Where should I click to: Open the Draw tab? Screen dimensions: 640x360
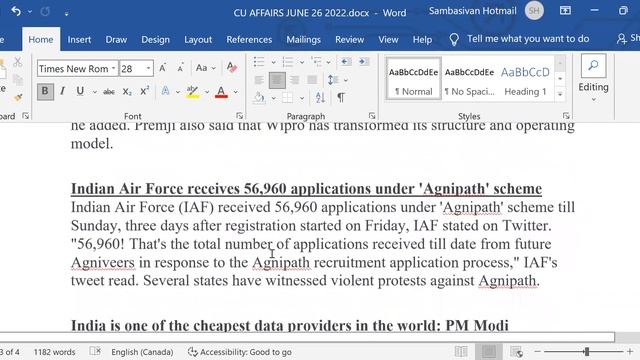click(116, 40)
